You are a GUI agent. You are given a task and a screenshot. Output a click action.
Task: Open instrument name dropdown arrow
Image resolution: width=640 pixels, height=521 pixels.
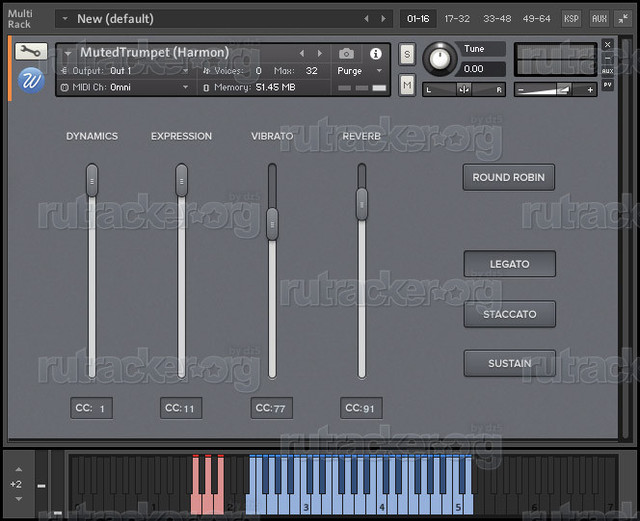tap(68, 53)
